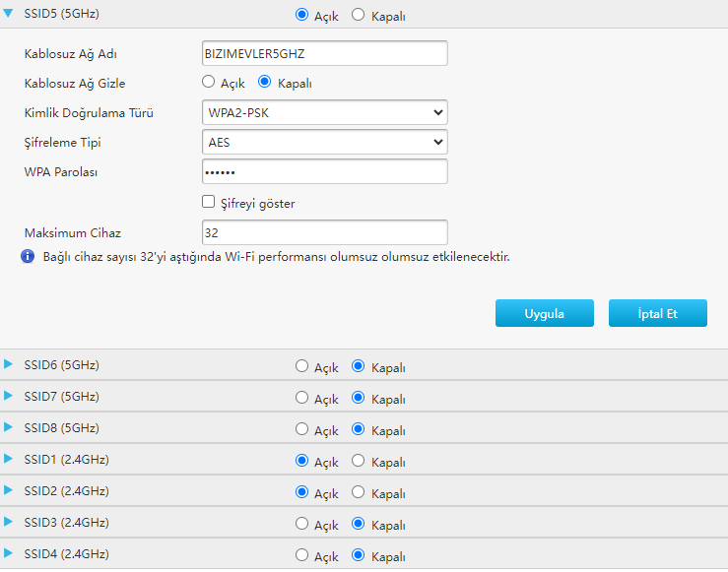Viewport: 728px width, 572px height.
Task: Open the Kimlik Doğrulama Türü dropdown
Action: [324, 112]
